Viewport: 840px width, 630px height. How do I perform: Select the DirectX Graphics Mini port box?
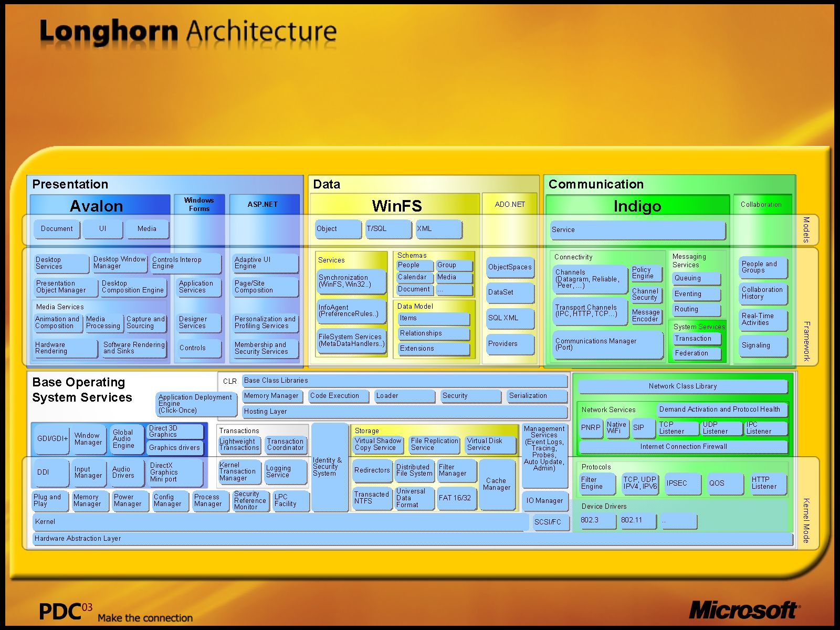pyautogui.click(x=174, y=472)
